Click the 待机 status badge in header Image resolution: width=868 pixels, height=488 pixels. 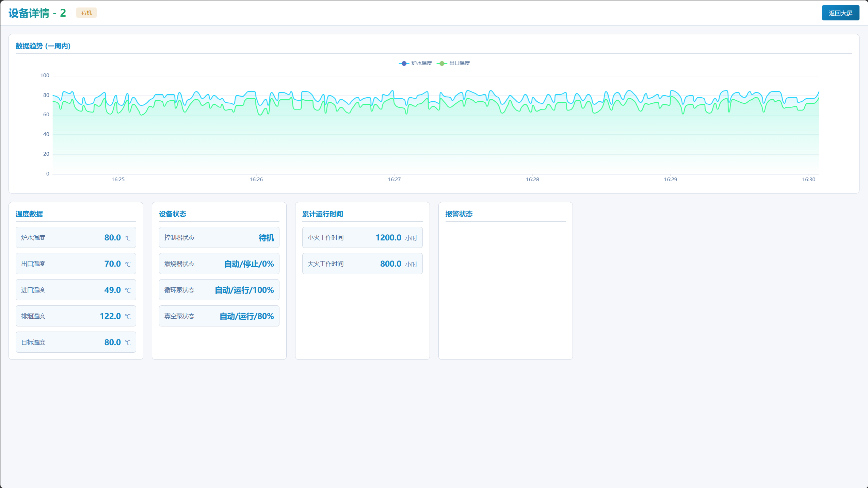point(86,13)
